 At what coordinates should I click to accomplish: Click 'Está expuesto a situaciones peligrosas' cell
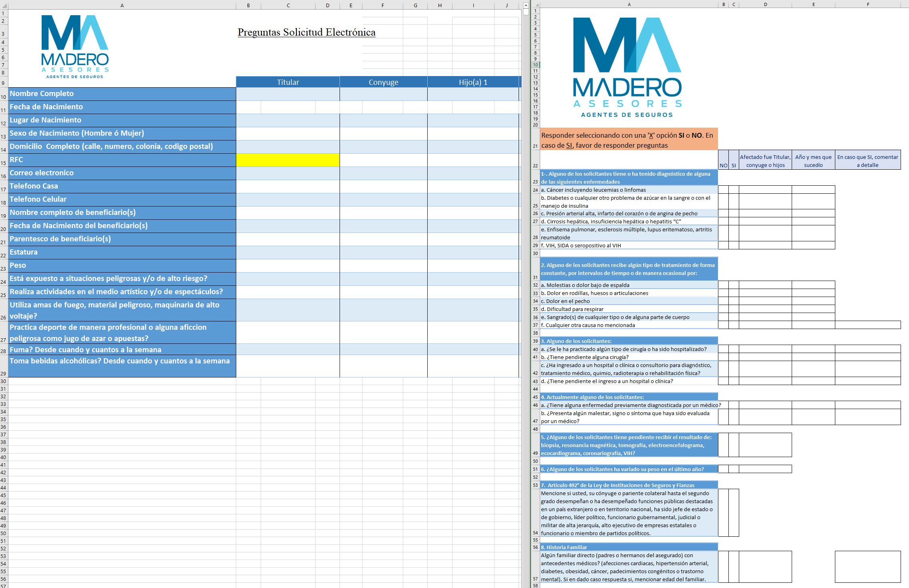(x=122, y=279)
